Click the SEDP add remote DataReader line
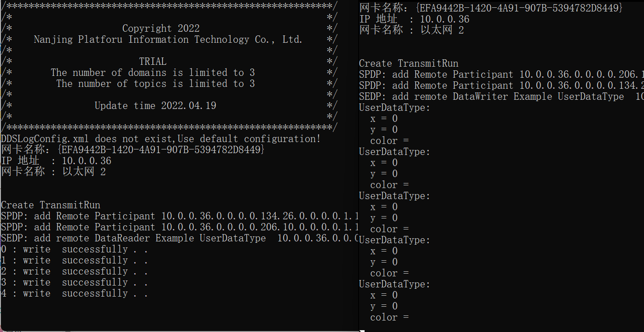 coord(180,238)
